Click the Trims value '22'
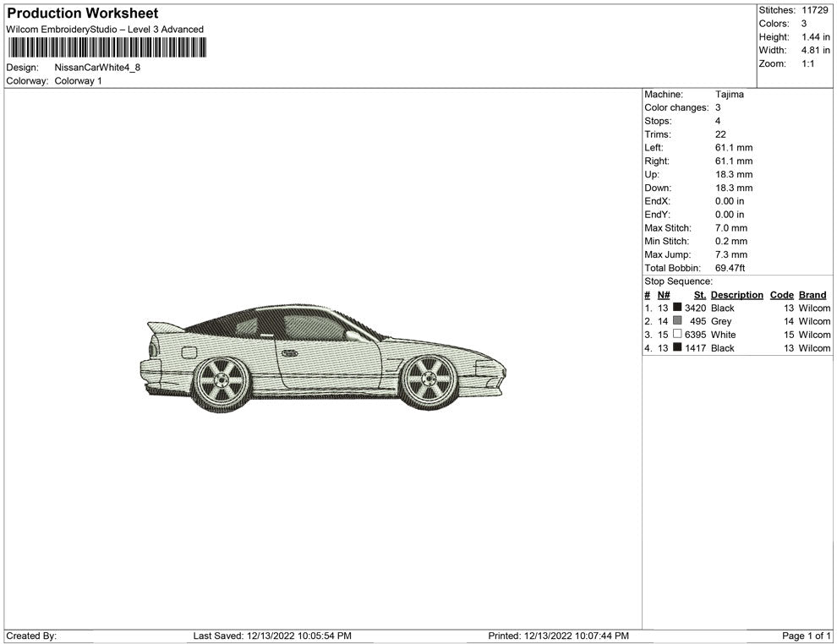This screenshot has width=837, height=644. [720, 134]
